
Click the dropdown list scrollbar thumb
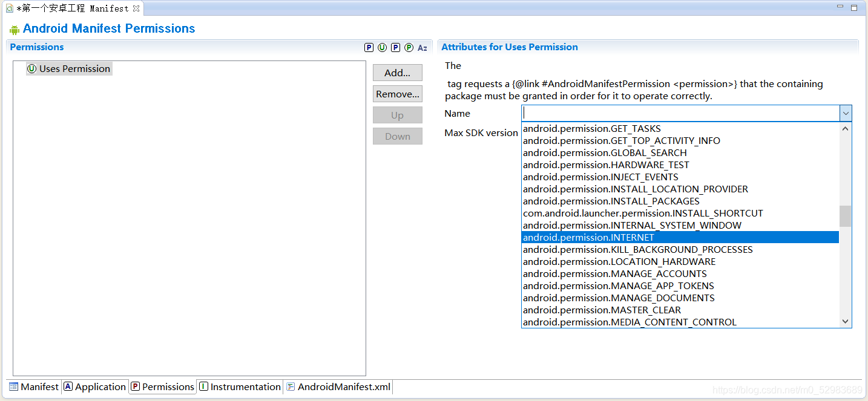[x=846, y=216]
